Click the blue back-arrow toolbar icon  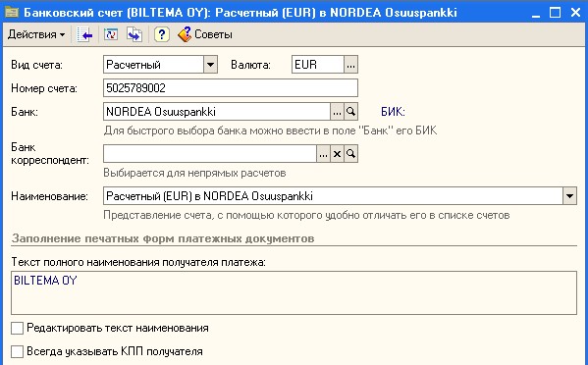click(84, 35)
